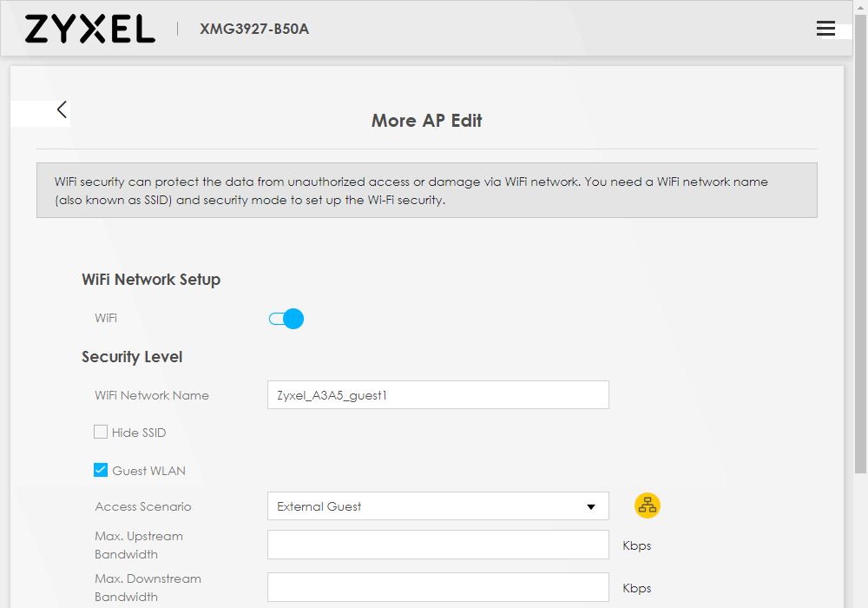Viewport: 868px width, 608px height.
Task: Click the WiFi Network Name text field
Action: pyautogui.click(x=437, y=395)
